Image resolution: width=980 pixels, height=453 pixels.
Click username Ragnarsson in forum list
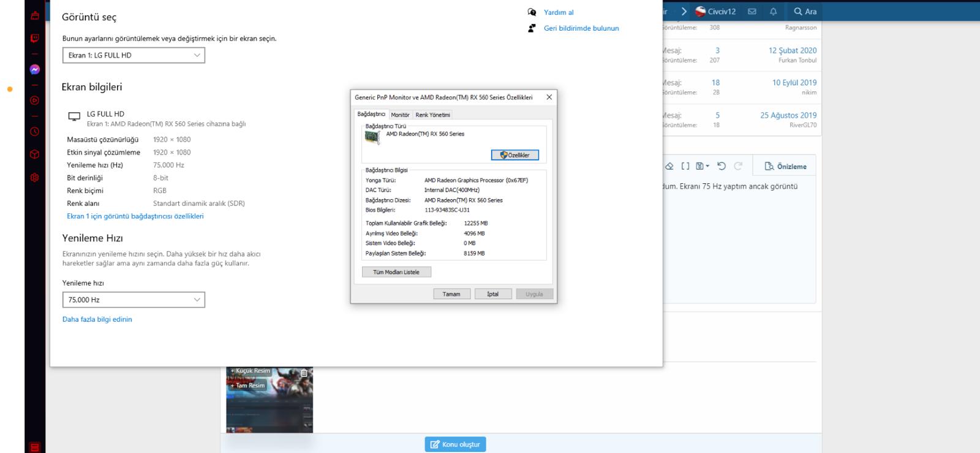801,28
